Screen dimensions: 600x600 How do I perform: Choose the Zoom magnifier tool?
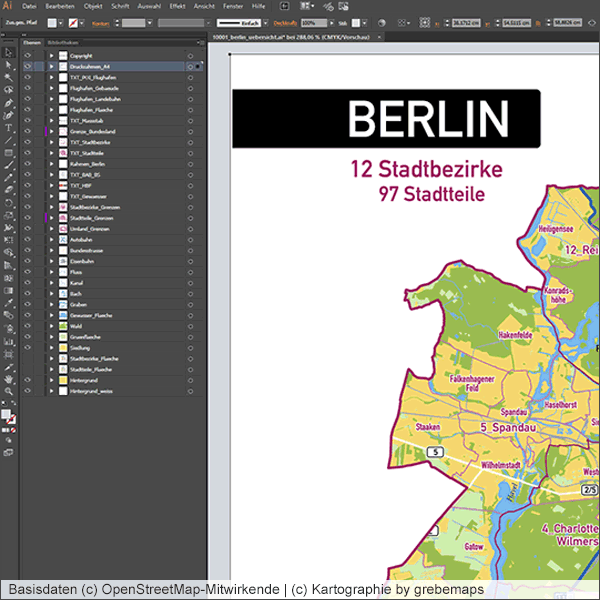[x=9, y=392]
